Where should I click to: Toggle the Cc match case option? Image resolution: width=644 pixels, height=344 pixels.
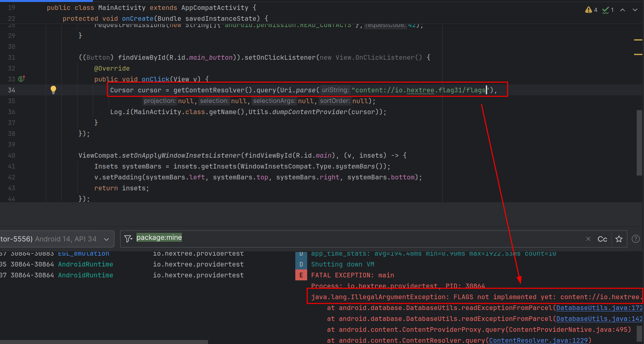pyautogui.click(x=602, y=239)
